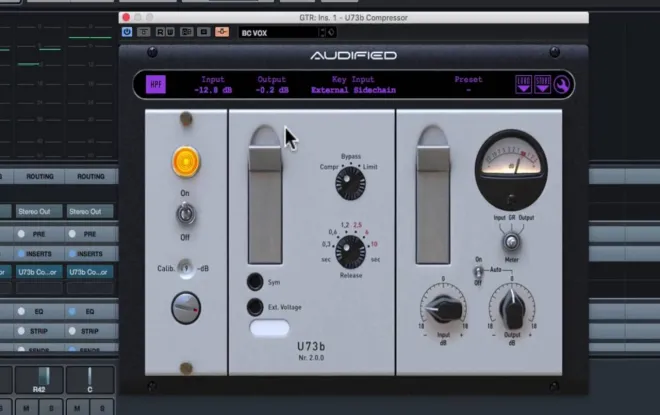Click the VU meter display
The image size is (660, 415).
tap(511, 169)
